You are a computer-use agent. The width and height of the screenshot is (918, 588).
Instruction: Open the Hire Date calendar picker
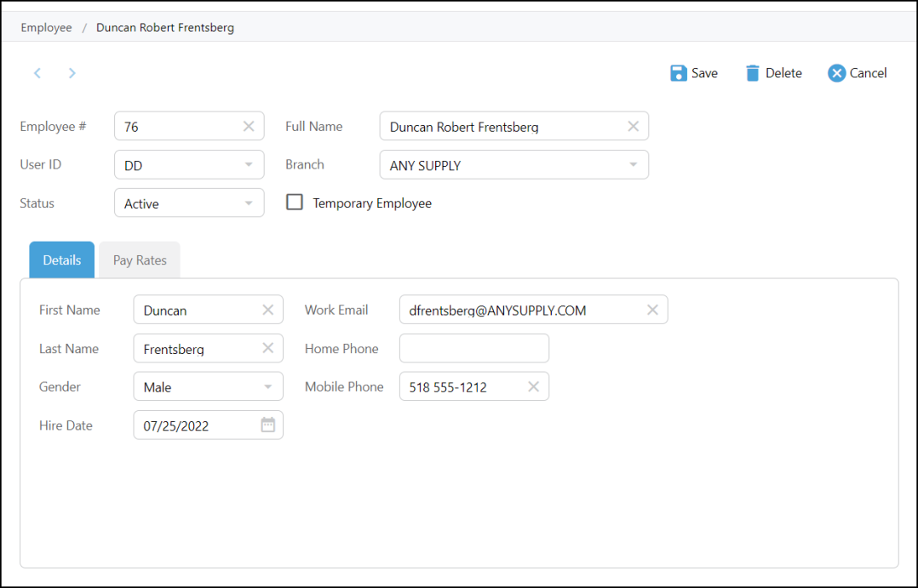[x=267, y=425]
